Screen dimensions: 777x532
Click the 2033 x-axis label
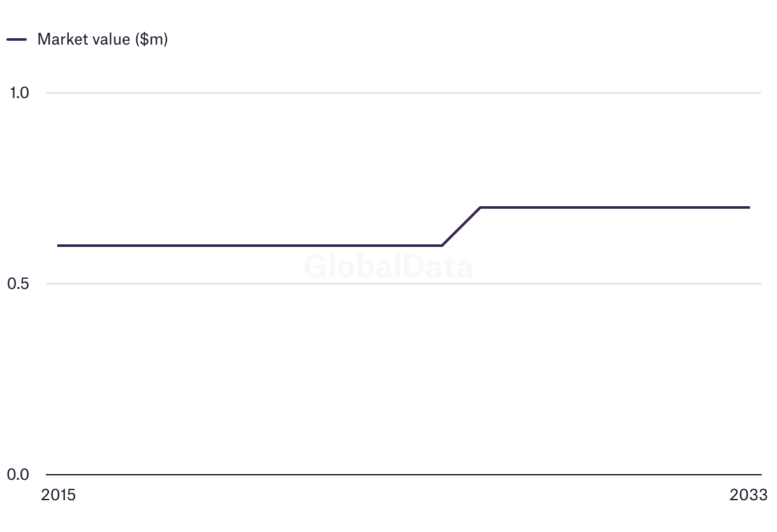pyautogui.click(x=749, y=495)
